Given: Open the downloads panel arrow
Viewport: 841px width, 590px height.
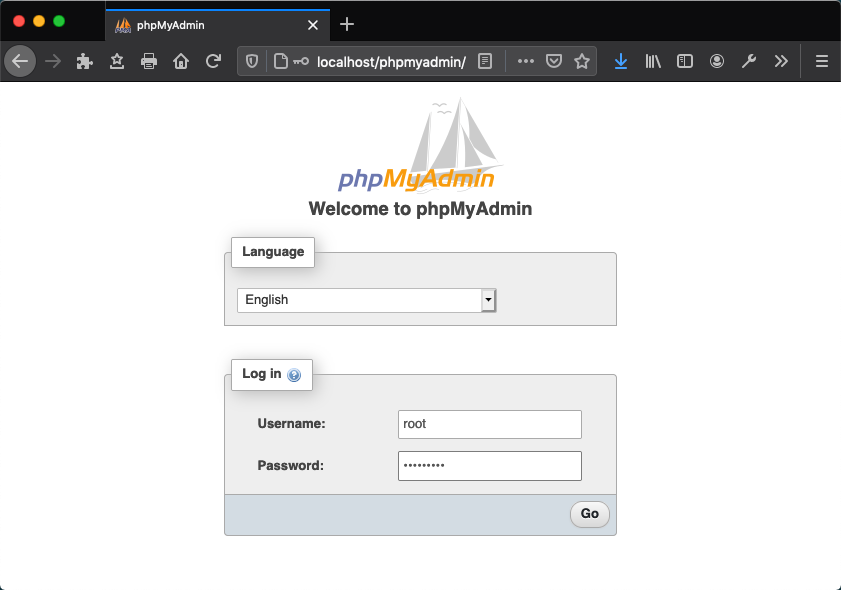Looking at the screenshot, I should [x=621, y=61].
